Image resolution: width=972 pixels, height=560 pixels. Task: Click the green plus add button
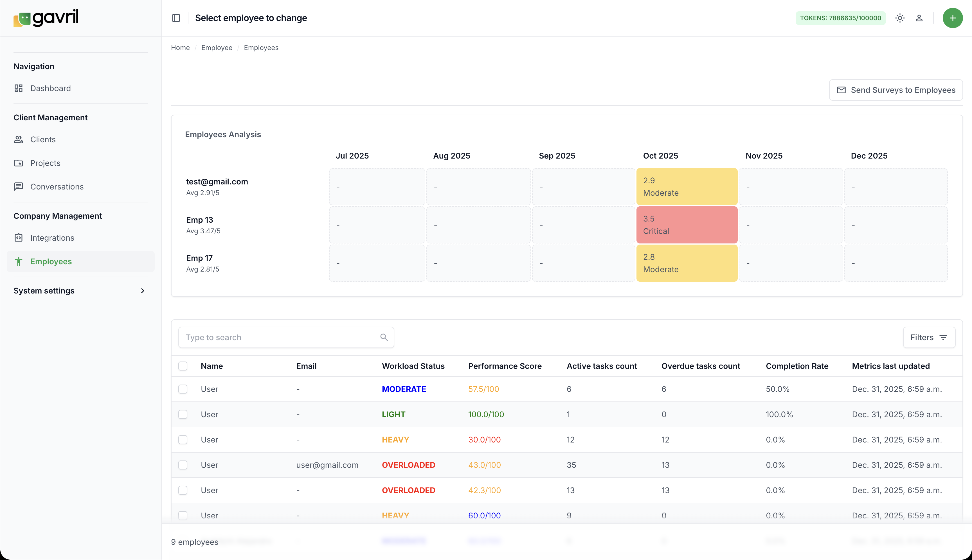click(x=952, y=18)
